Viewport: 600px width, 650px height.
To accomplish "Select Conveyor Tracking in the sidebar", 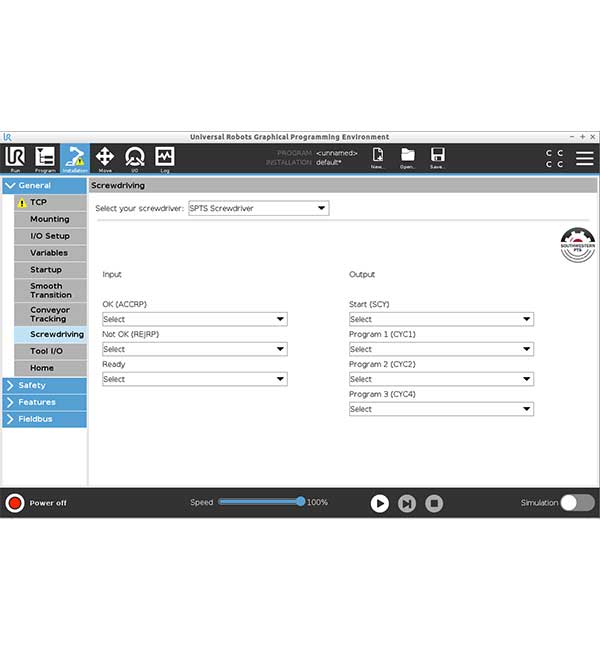I will [x=50, y=314].
